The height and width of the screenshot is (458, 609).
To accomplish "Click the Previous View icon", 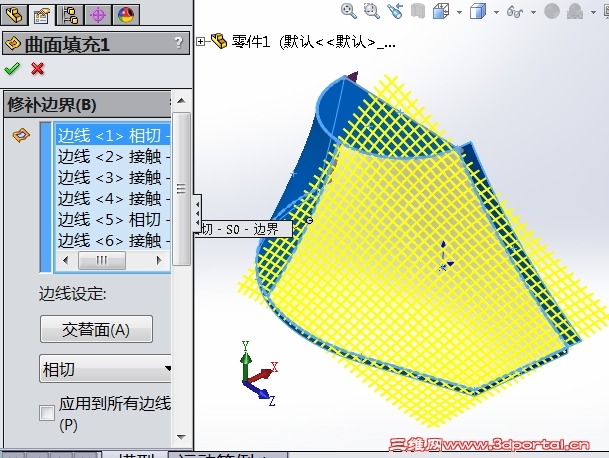I will click(x=395, y=11).
